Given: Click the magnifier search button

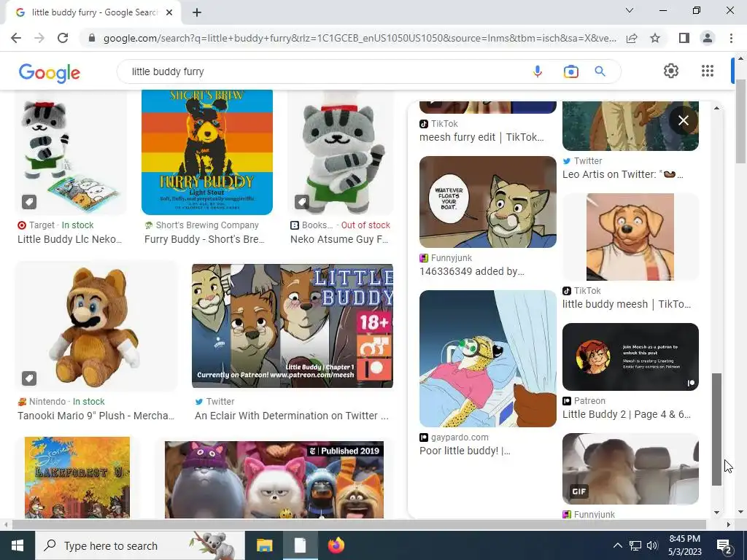Looking at the screenshot, I should (600, 71).
